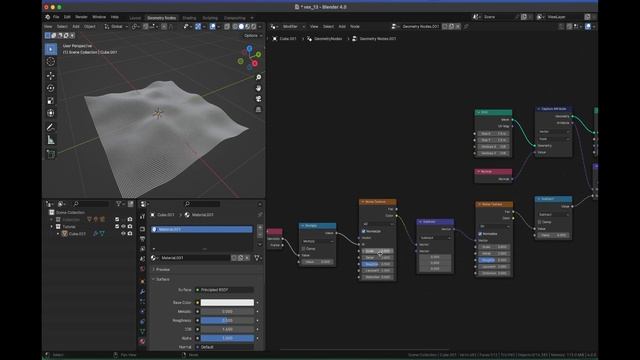Add material slot plus button
The height and width of the screenshot is (360, 640).
pos(260,227)
